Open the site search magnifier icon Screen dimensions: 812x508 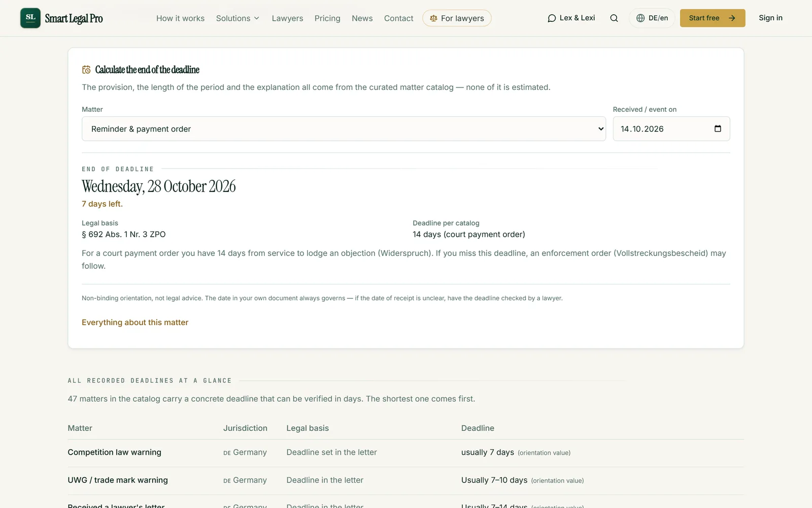tap(614, 18)
